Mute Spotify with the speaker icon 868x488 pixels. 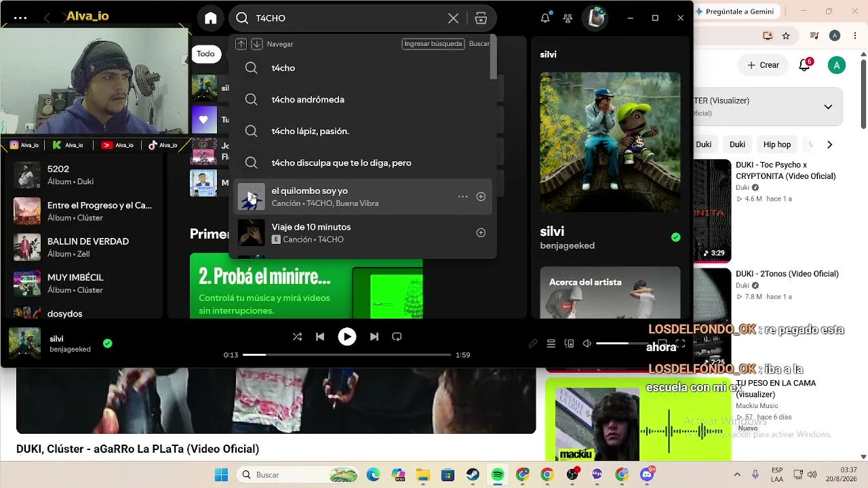(587, 344)
